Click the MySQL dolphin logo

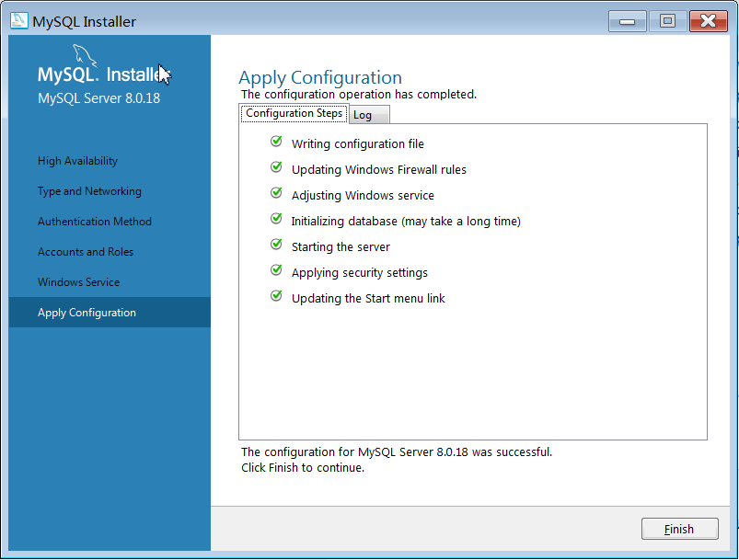click(85, 55)
